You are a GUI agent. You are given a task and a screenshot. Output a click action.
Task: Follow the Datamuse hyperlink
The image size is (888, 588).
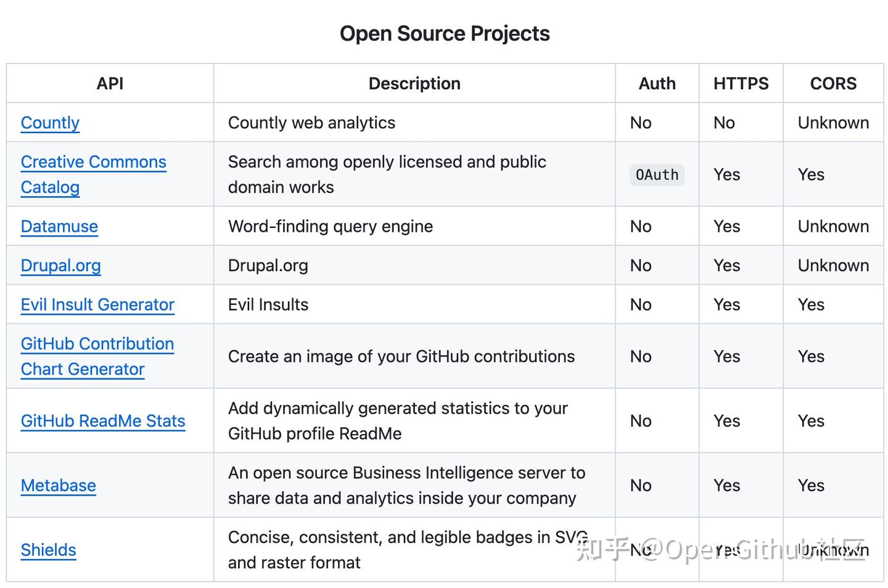coord(59,227)
